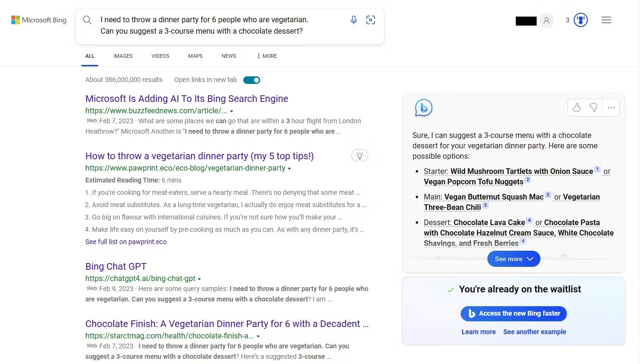Click the pawprint.eco green URL
This screenshot has height=364, width=640.
(185, 168)
